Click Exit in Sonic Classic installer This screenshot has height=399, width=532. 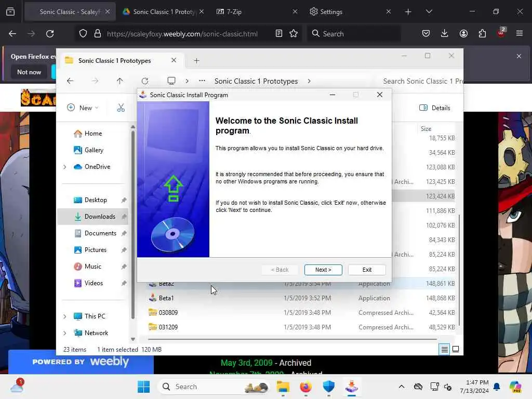click(x=367, y=270)
